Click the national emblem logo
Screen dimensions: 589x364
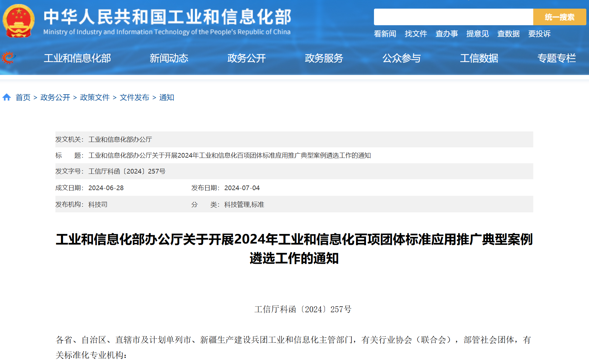(x=19, y=21)
